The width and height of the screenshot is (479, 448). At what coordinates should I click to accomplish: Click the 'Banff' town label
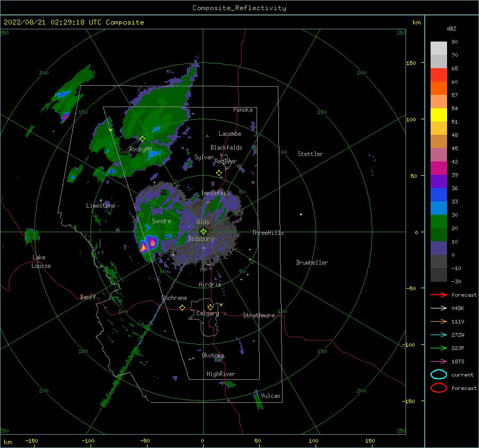pyautogui.click(x=88, y=297)
